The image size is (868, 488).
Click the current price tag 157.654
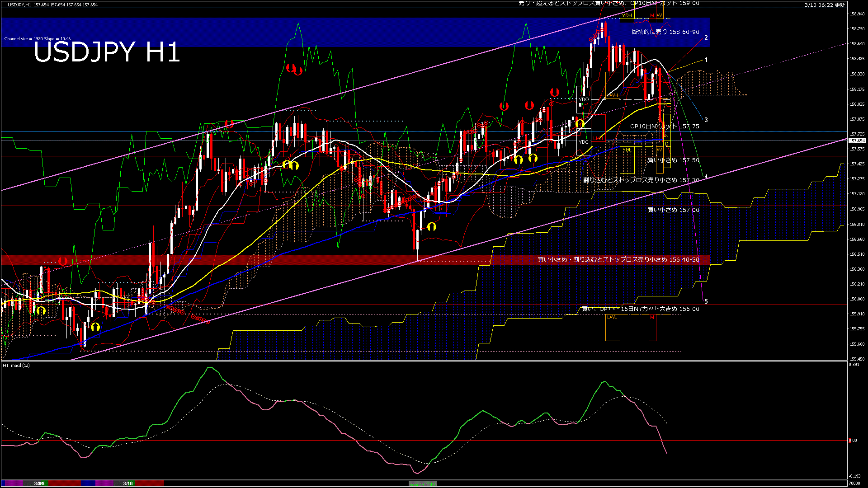pyautogui.click(x=857, y=141)
